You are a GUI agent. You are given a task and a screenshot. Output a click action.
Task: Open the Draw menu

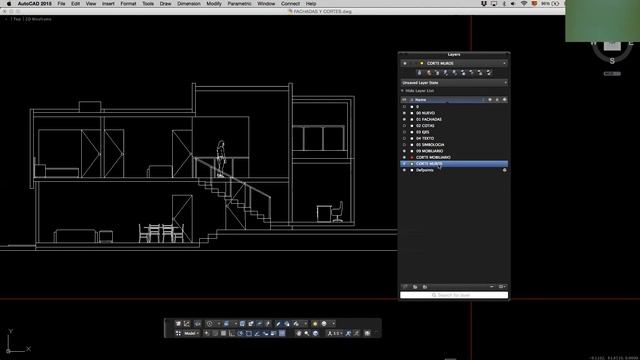click(x=165, y=4)
